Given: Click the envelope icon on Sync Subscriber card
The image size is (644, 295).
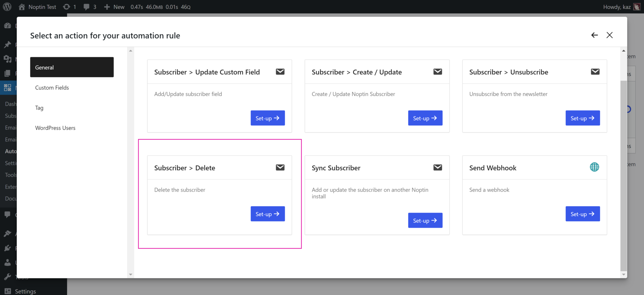Looking at the screenshot, I should click(437, 167).
